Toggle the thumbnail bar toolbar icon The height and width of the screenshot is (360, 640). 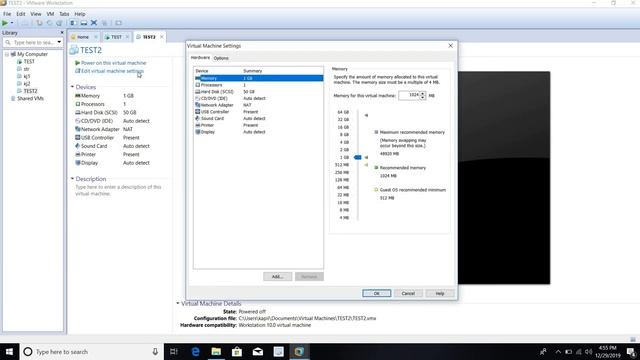[x=83, y=23]
